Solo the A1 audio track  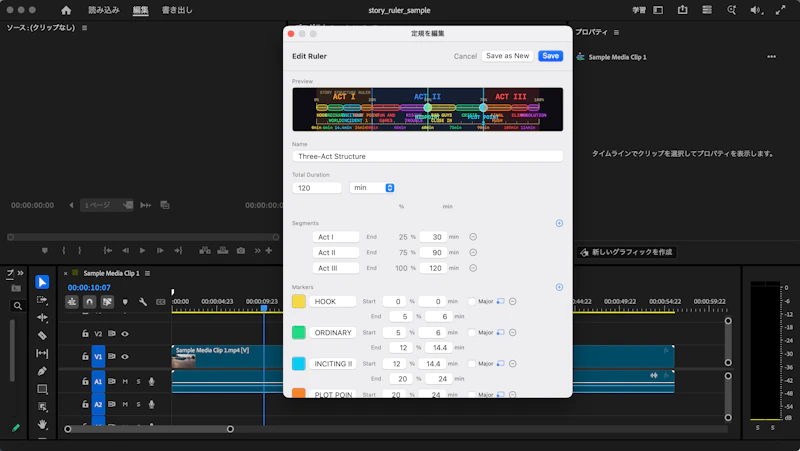click(x=138, y=381)
